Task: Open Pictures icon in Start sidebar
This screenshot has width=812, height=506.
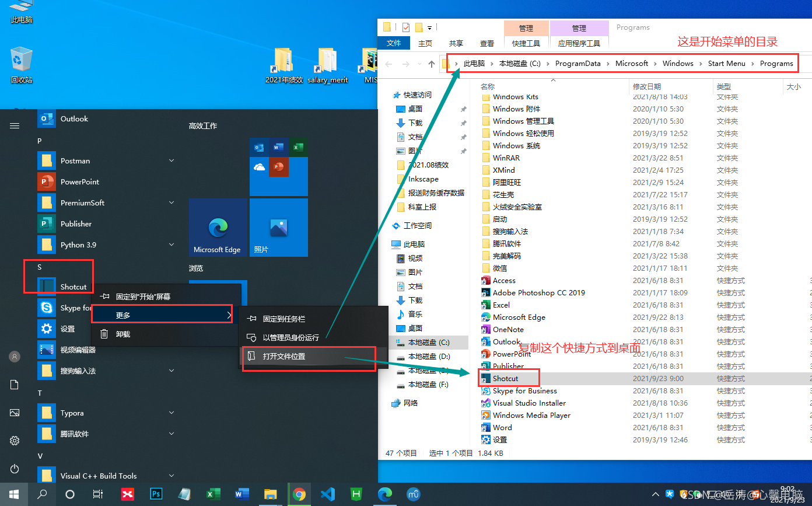Action: pos(15,413)
